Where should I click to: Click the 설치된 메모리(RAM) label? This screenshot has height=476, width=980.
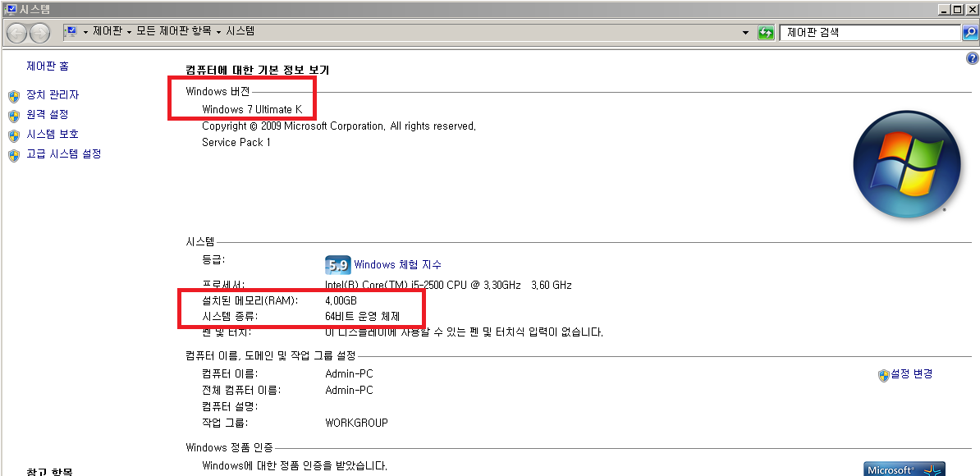[250, 300]
